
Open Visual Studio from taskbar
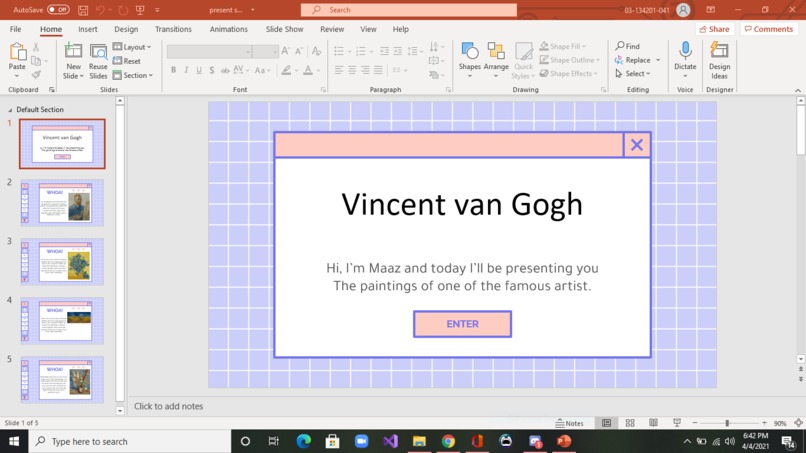click(x=390, y=441)
